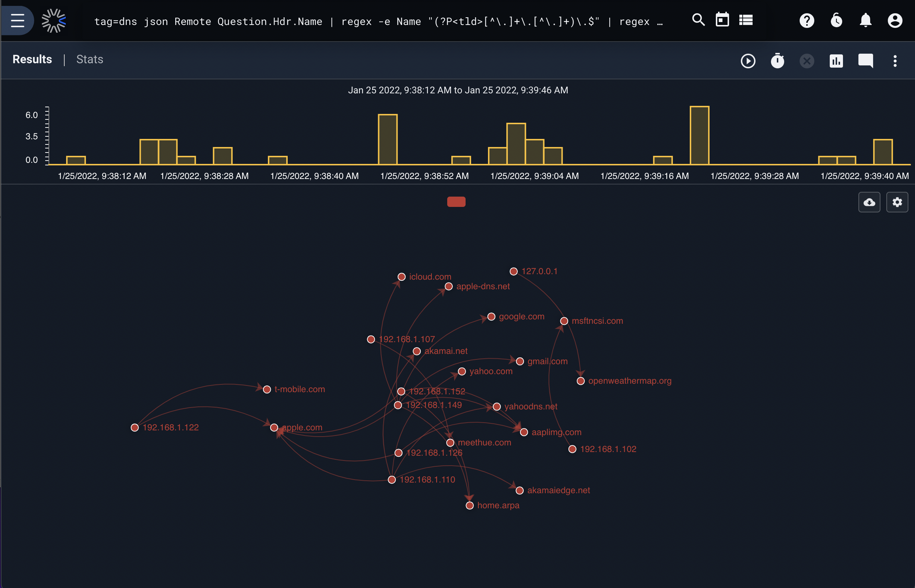Select the 192.168.1.126 node
The height and width of the screenshot is (588, 915).
tap(398, 453)
